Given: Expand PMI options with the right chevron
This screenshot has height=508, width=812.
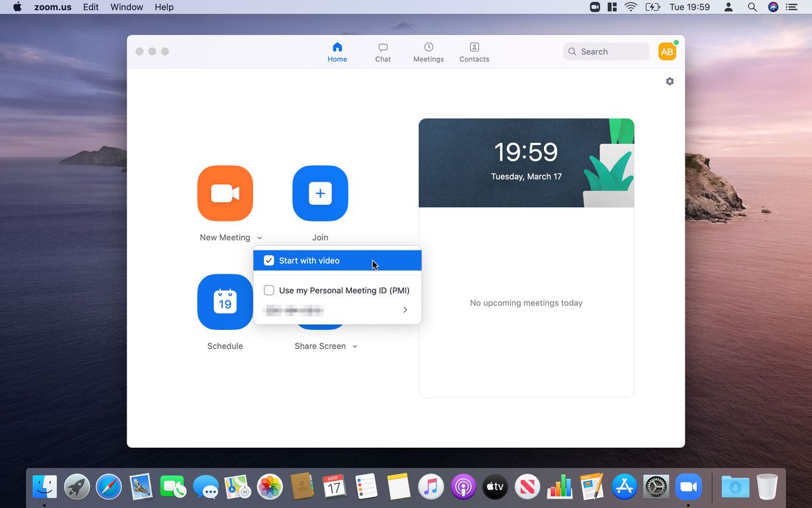Looking at the screenshot, I should (405, 310).
